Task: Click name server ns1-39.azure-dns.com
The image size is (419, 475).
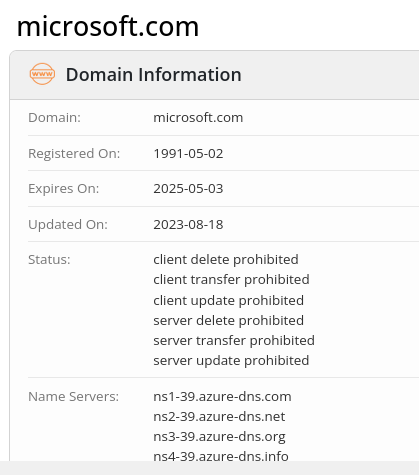Action: coord(222,397)
